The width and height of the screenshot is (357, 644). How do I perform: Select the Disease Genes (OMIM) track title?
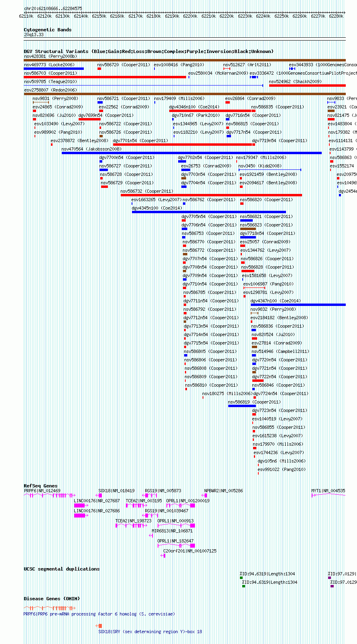52,599
